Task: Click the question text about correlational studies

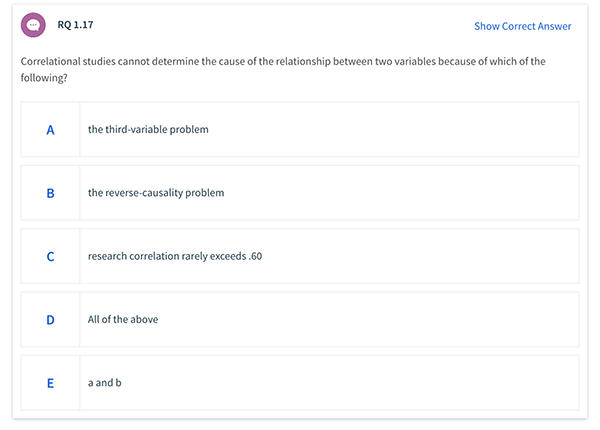Action: 283,69
